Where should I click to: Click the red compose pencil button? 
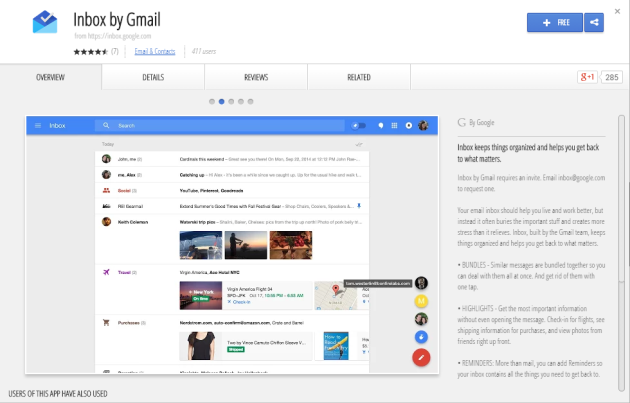(421, 357)
